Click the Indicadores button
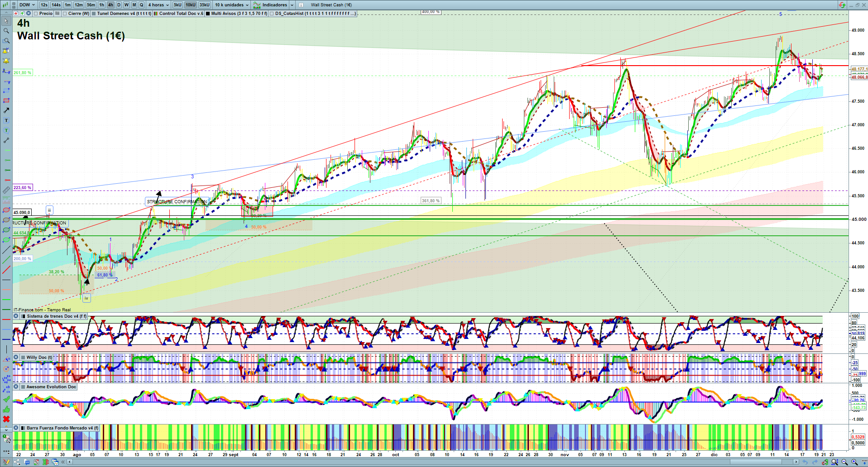This screenshot has width=868, height=467. 274,5
